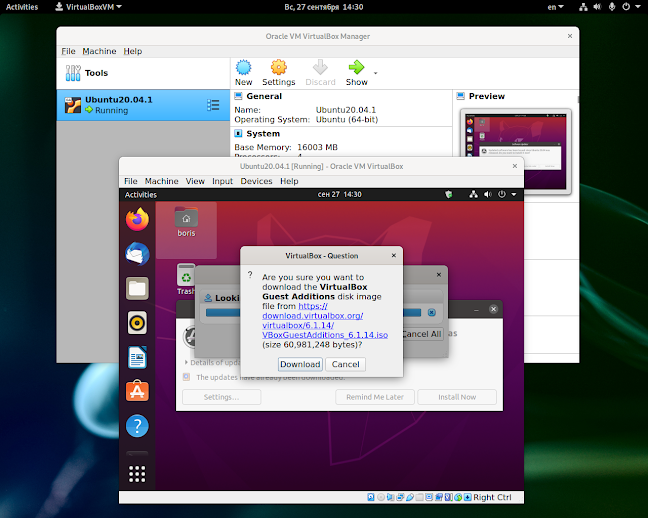This screenshot has height=518, width=648.
Task: Launch Firefox from the guest Ubuntu dock
Action: tap(137, 220)
